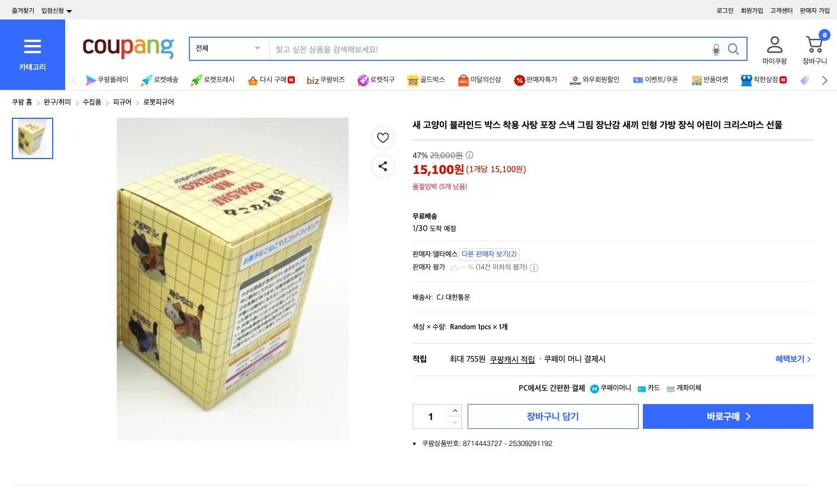Open the 전체 search category dropdown

pos(229,49)
